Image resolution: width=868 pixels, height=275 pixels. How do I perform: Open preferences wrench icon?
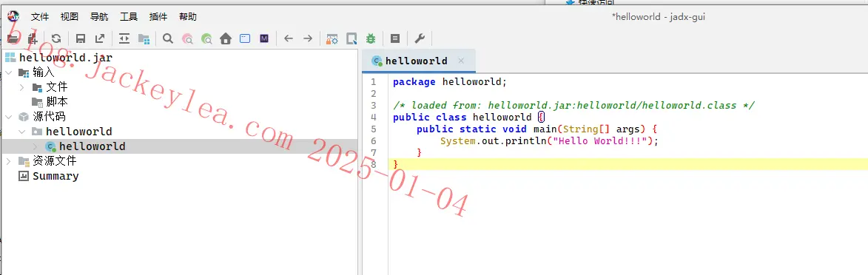(420, 38)
